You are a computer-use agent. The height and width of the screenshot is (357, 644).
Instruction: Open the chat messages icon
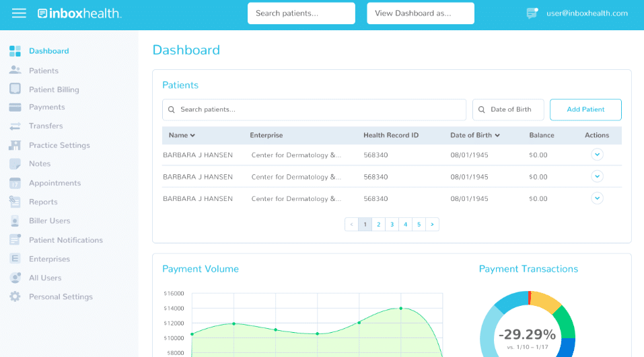pyautogui.click(x=532, y=13)
